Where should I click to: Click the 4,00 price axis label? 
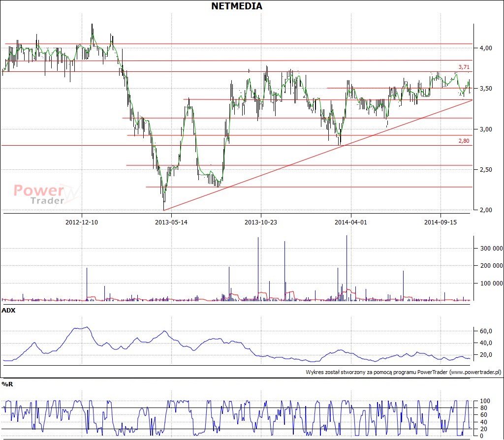(486, 48)
